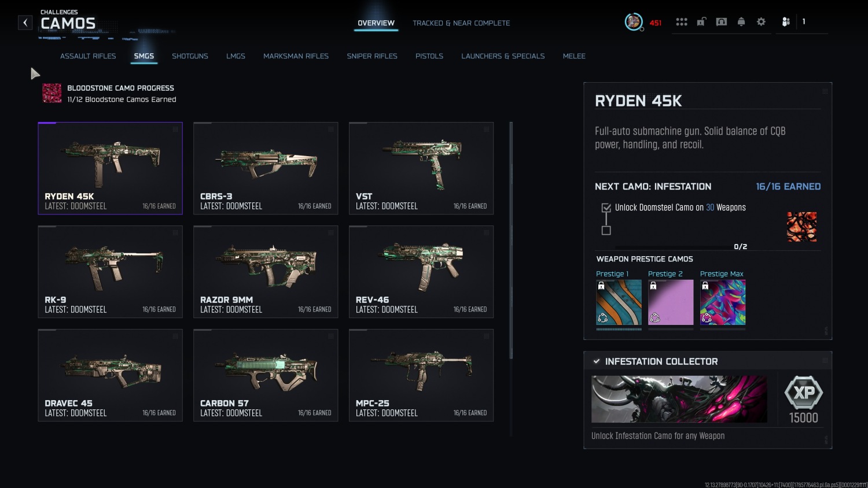Click the Bloodstone camo progress icon
The height and width of the screenshot is (488, 868).
tap(52, 93)
